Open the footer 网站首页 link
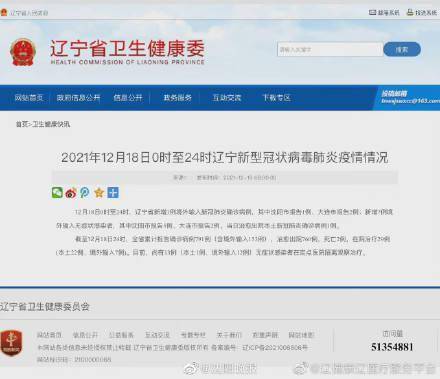Screen dimensions: 440x379 point(49,335)
